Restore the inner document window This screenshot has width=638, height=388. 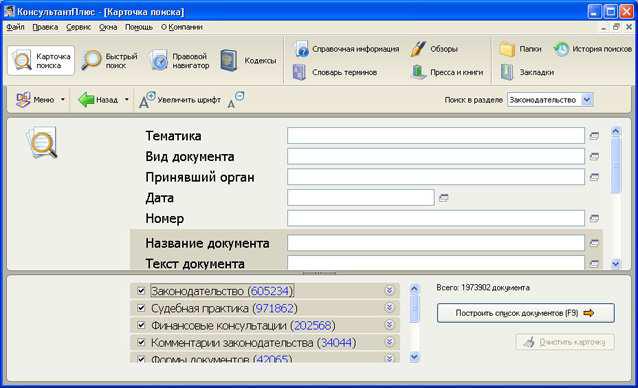pyautogui.click(x=616, y=27)
